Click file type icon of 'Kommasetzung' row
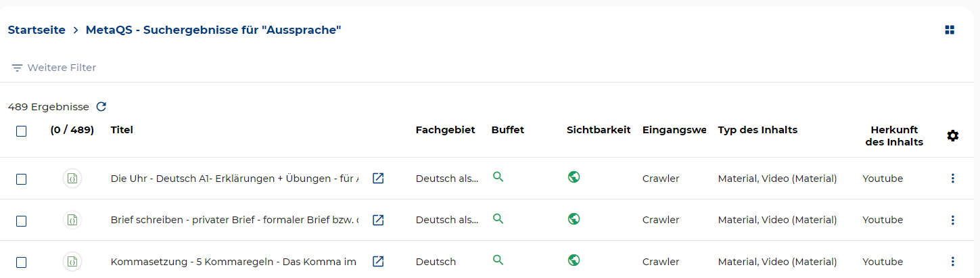This screenshot has height=278, width=980. point(72,261)
